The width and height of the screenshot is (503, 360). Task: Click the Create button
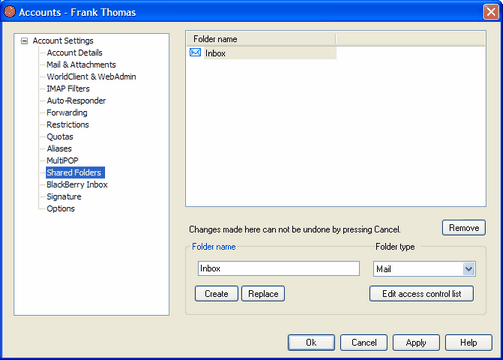click(x=216, y=294)
